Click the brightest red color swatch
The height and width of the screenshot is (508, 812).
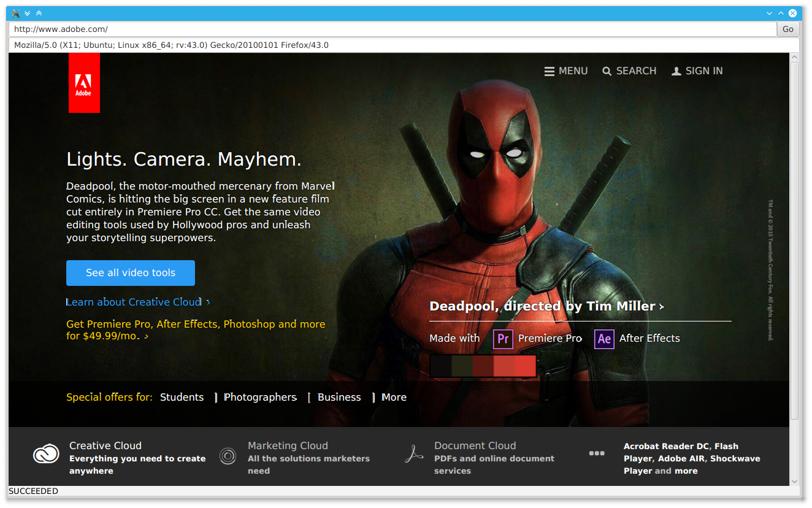click(x=525, y=366)
